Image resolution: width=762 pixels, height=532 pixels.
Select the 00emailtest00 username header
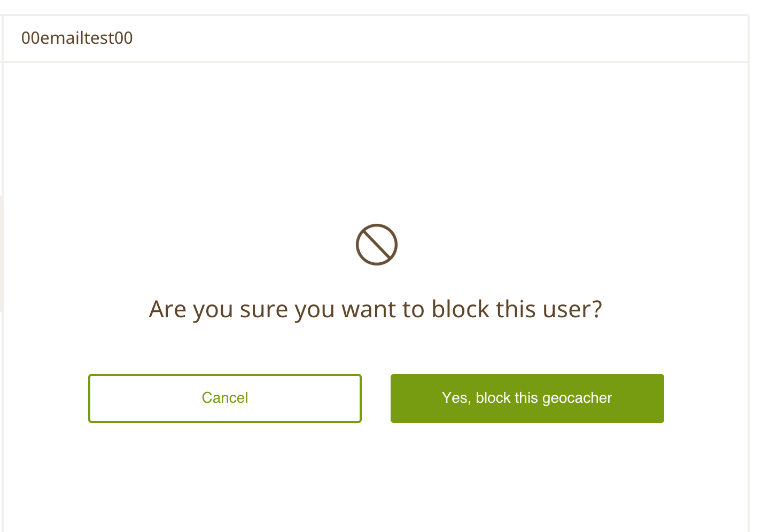(x=77, y=38)
